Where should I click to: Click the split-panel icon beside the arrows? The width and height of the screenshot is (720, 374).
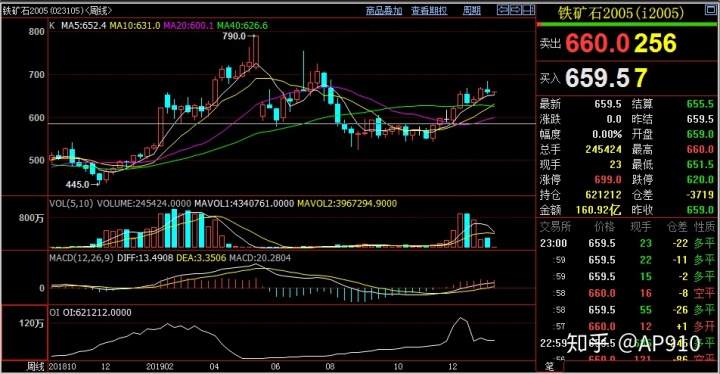point(529,9)
